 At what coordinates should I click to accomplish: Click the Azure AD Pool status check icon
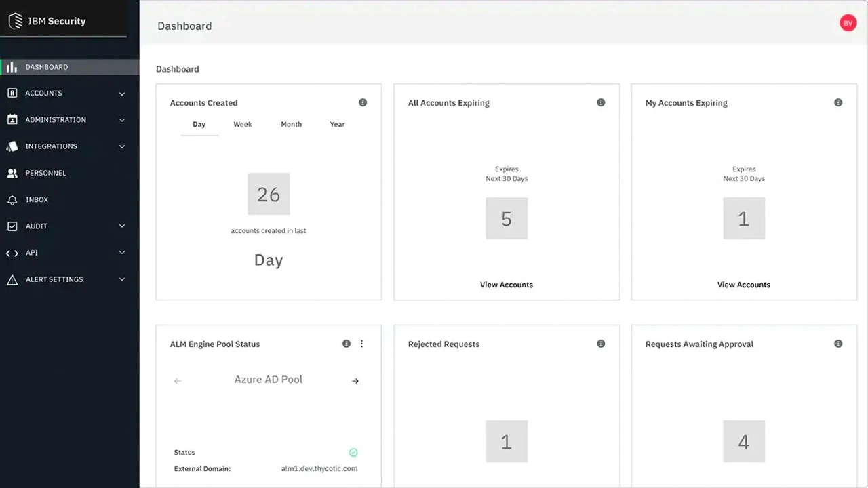pyautogui.click(x=353, y=452)
